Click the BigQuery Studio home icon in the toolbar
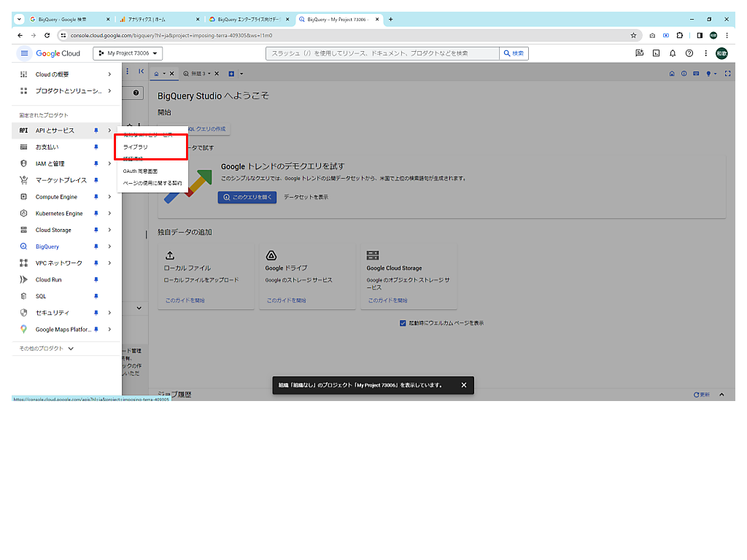The height and width of the screenshot is (560, 747). (x=672, y=74)
